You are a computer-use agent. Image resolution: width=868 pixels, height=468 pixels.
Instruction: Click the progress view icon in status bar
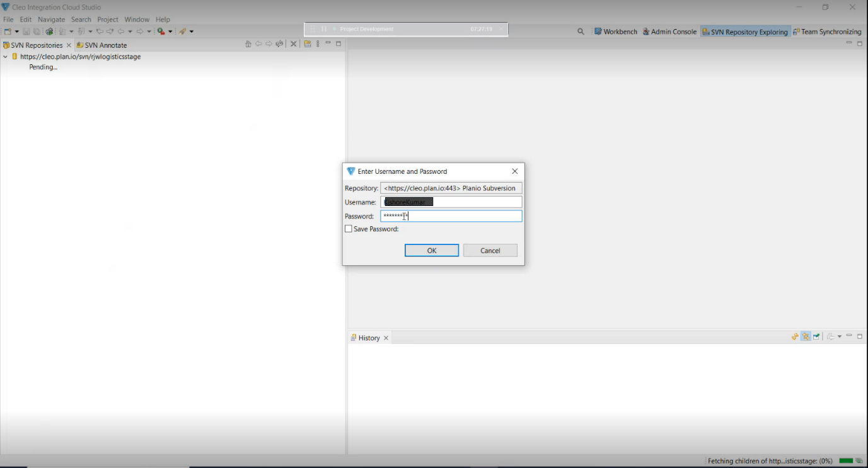[859, 461]
